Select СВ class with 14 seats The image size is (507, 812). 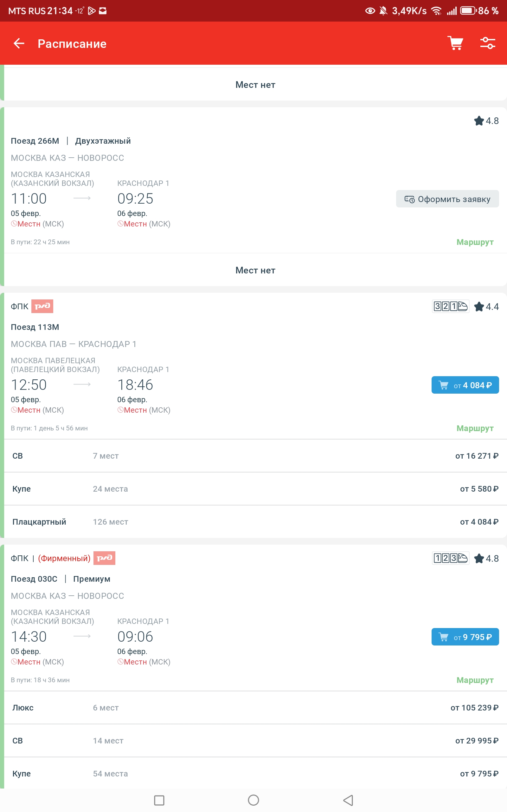point(255,740)
